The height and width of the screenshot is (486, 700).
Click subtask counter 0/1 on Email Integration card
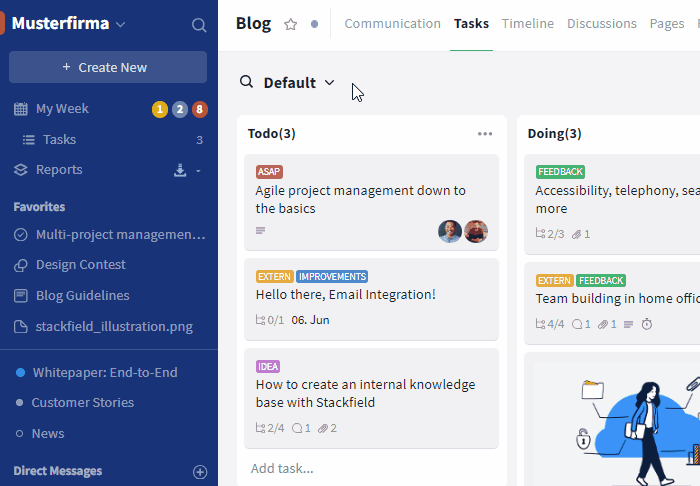click(x=270, y=320)
